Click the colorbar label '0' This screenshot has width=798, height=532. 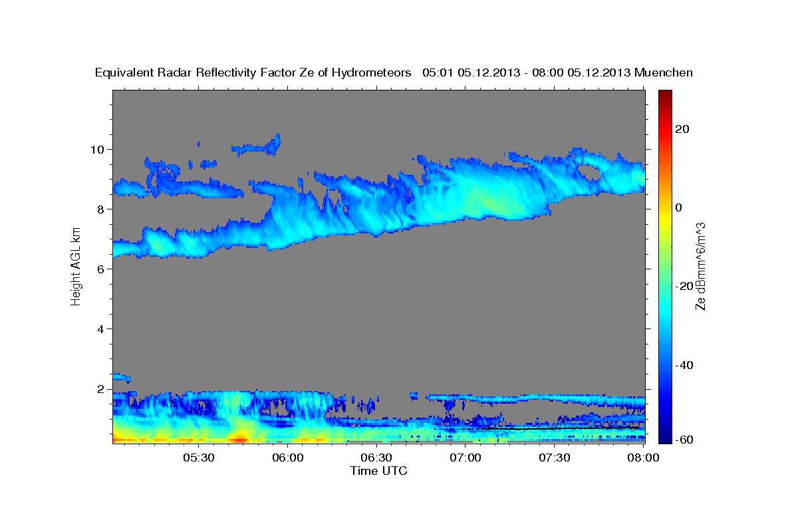coord(680,207)
